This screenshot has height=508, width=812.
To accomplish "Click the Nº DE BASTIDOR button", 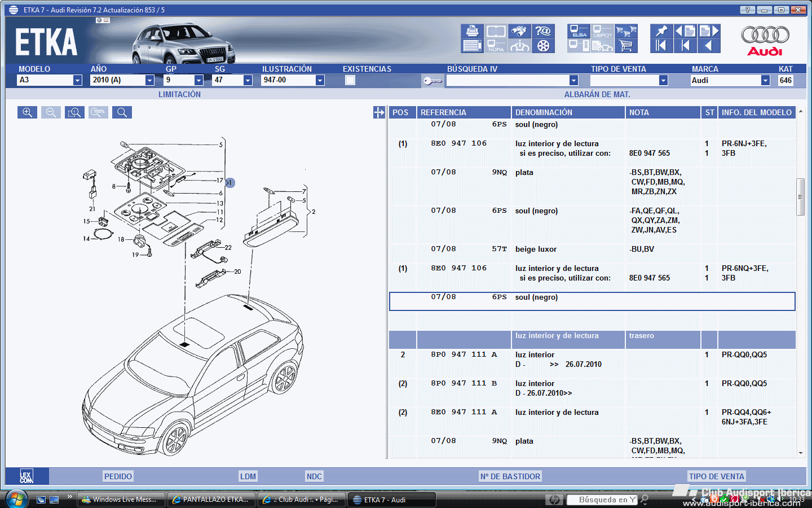I will coord(510,476).
